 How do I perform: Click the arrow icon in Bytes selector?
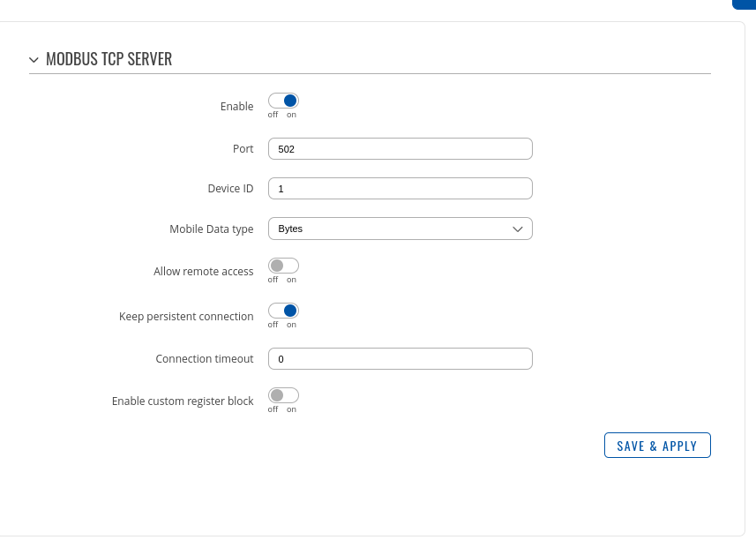pos(517,229)
